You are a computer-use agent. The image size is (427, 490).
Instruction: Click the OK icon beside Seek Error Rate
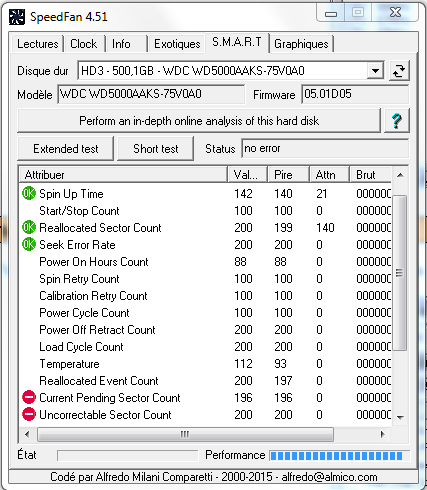29,245
